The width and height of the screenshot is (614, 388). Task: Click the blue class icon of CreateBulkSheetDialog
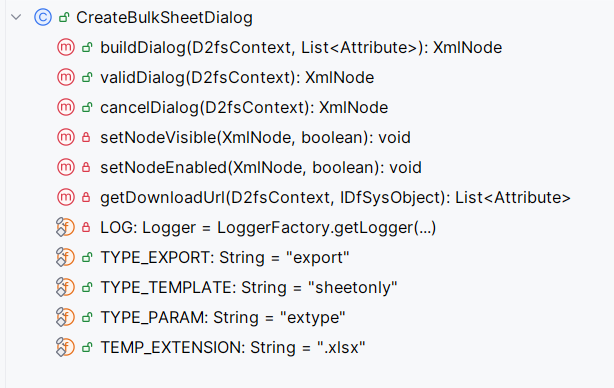click(43, 17)
